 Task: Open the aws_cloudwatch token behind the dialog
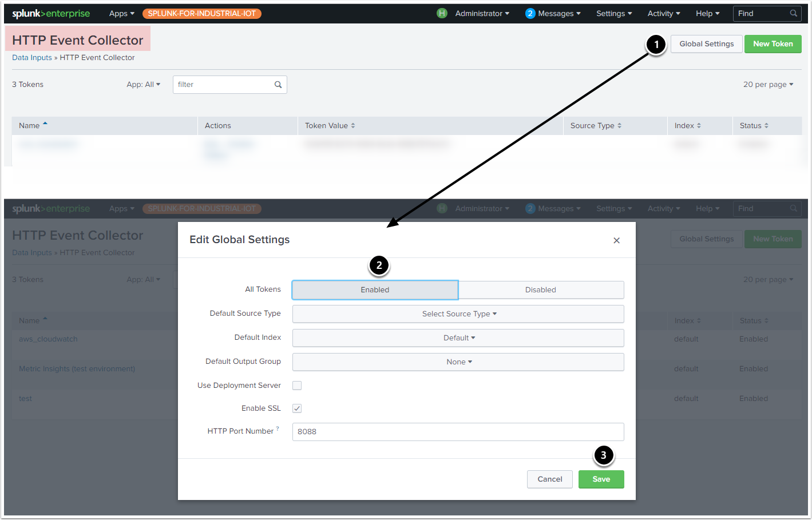click(x=48, y=339)
